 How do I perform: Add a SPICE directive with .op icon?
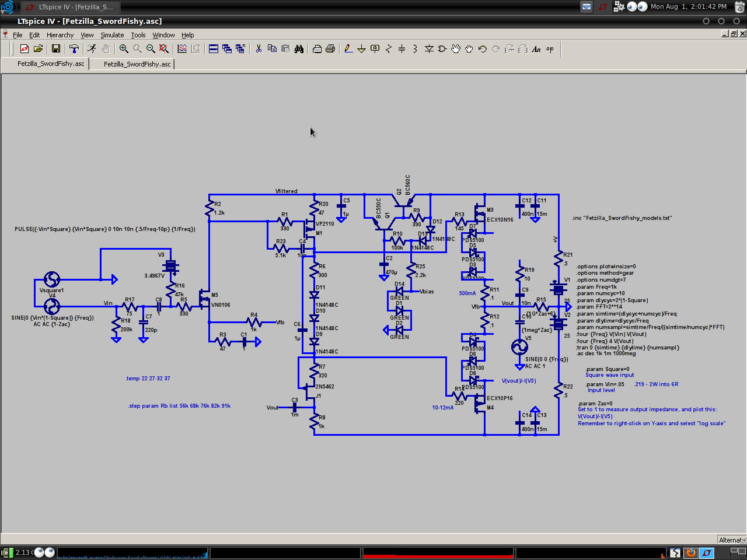[550, 49]
